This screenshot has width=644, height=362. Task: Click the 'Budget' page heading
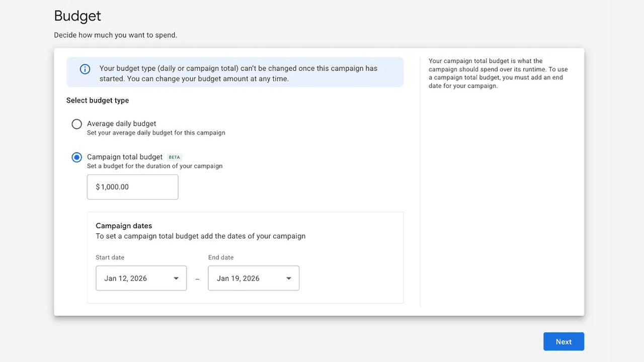77,16
